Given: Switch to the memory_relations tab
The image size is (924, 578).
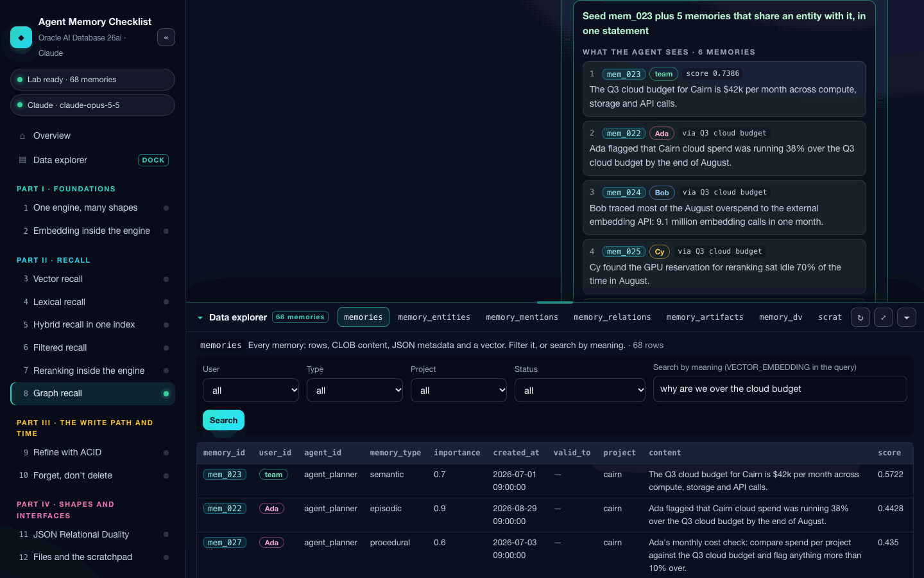Looking at the screenshot, I should coord(612,317).
